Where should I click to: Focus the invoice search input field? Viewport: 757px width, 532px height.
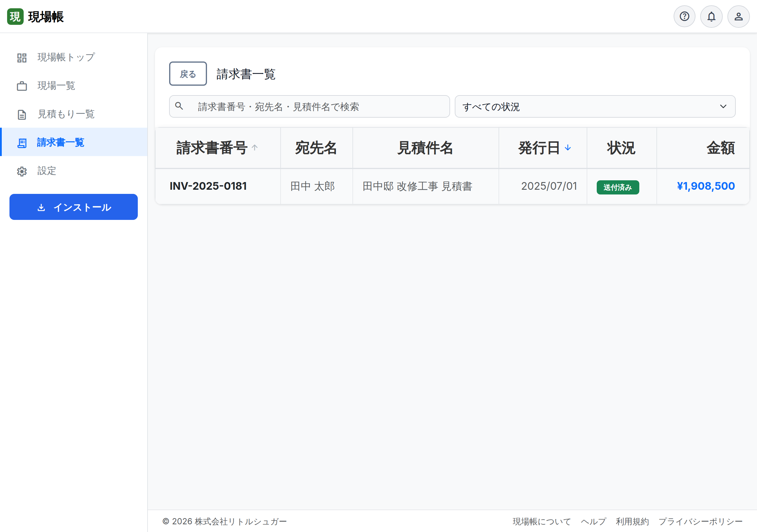click(309, 106)
